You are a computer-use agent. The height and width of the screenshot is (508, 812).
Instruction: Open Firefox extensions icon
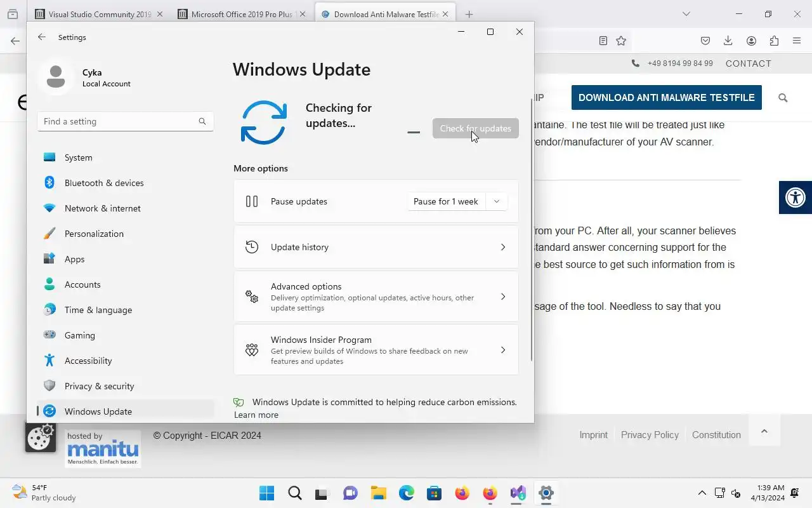point(774,41)
